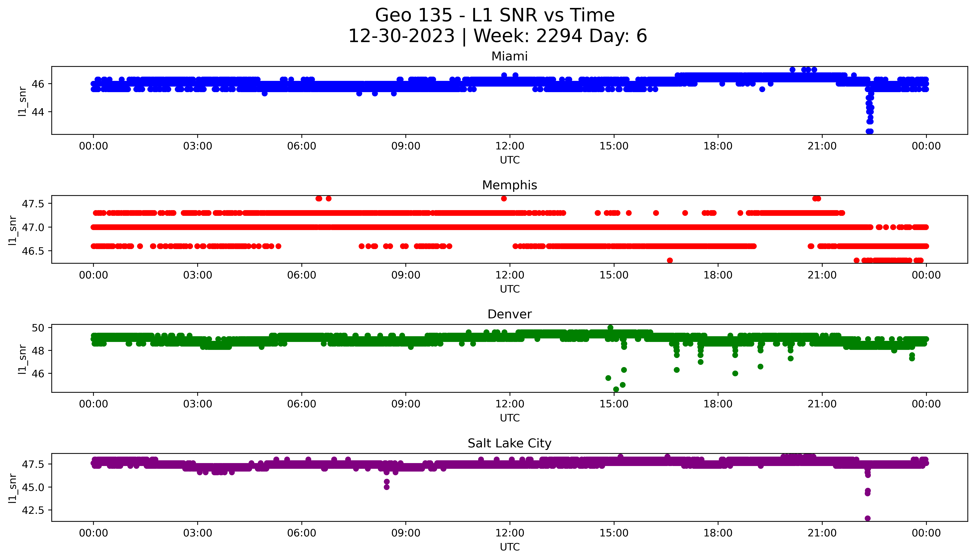Screen dimensions: 975x560
Task: Click the 42.5 y-tick on Salt Lake City plot
Action: [33, 510]
